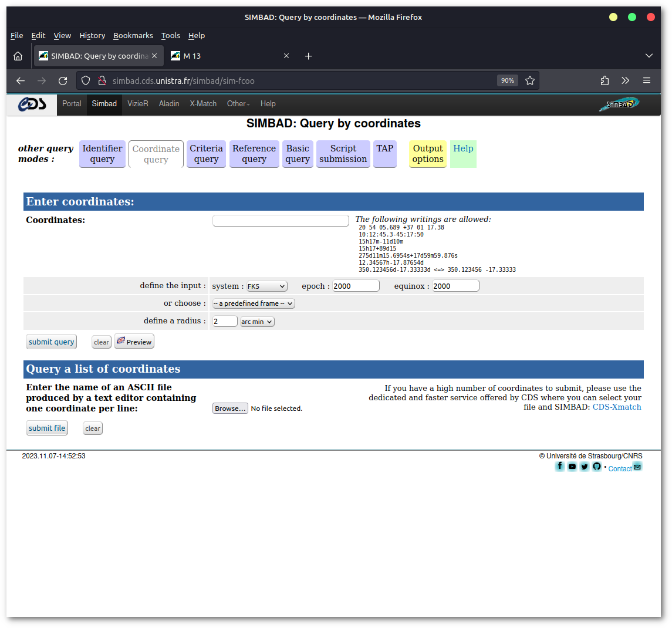Click the tracking protection shield icon
Image resolution: width=672 pixels, height=628 pixels.
pos(86,80)
